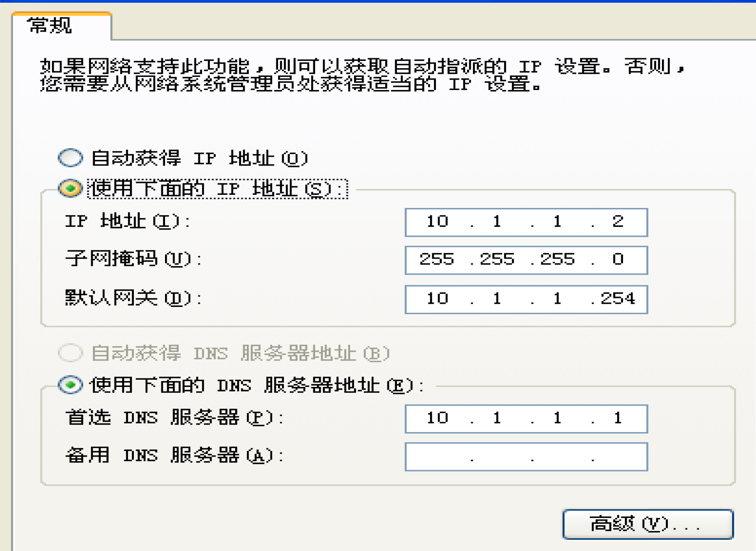Click the first octet of IP address
The height and width of the screenshot is (551, 756).
coord(437,221)
